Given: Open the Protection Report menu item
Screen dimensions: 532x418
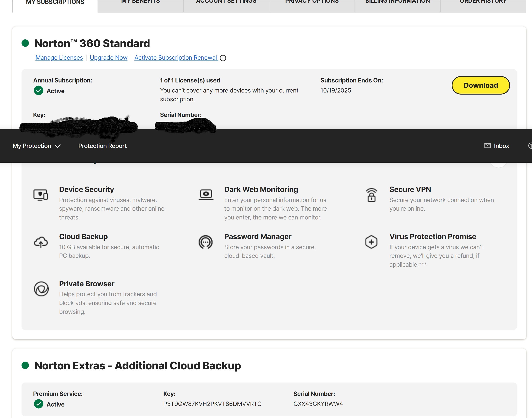Looking at the screenshot, I should point(102,146).
